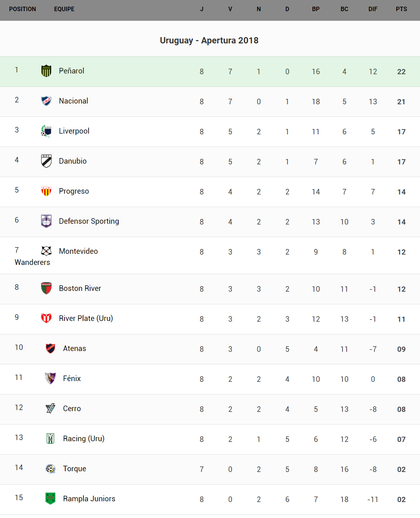Select the Atenas club badge icon
420x518 pixels.
(50, 348)
